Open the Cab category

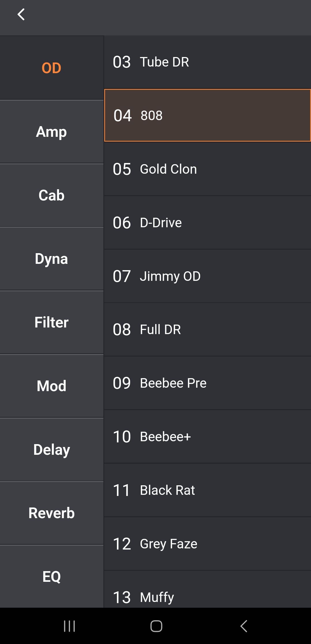coord(52,195)
